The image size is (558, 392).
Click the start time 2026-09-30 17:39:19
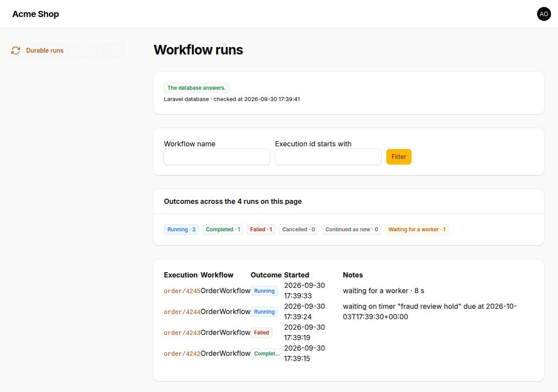[305, 332]
